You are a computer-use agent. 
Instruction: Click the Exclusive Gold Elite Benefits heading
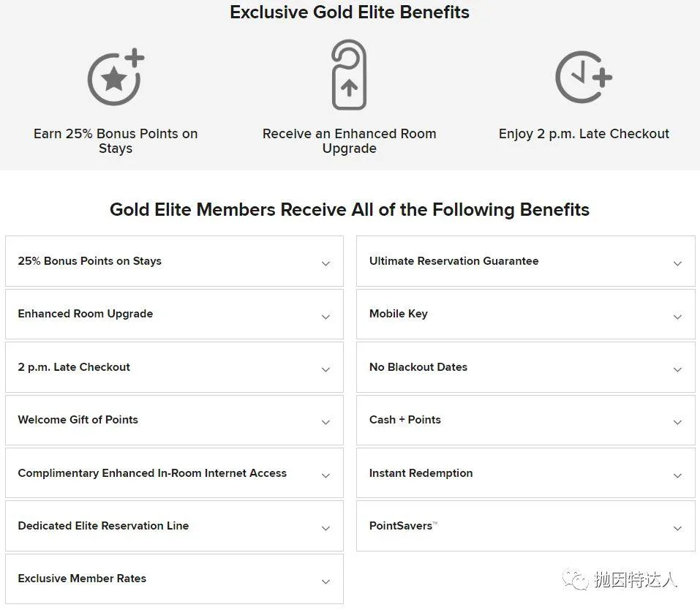[x=350, y=12]
